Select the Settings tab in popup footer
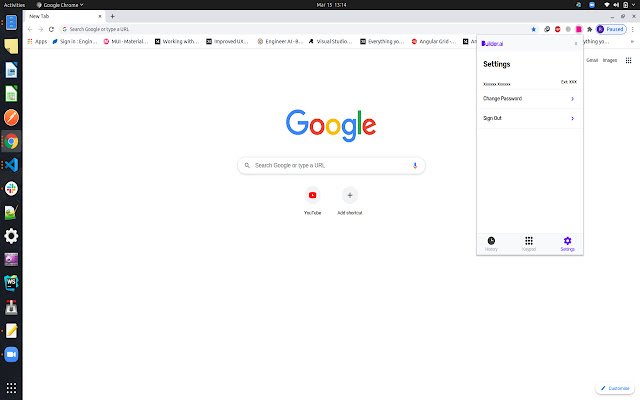The image size is (640, 400). pyautogui.click(x=567, y=244)
